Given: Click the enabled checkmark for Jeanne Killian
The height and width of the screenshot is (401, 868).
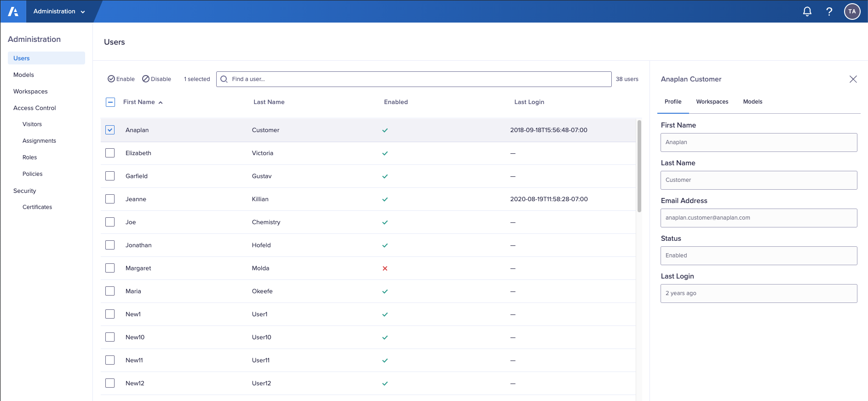Looking at the screenshot, I should tap(385, 199).
